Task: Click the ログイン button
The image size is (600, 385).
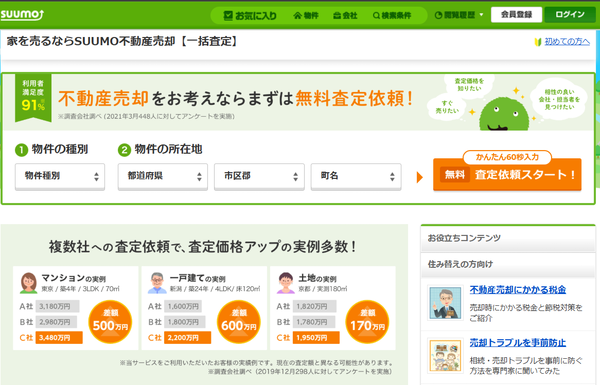Action: click(x=570, y=15)
